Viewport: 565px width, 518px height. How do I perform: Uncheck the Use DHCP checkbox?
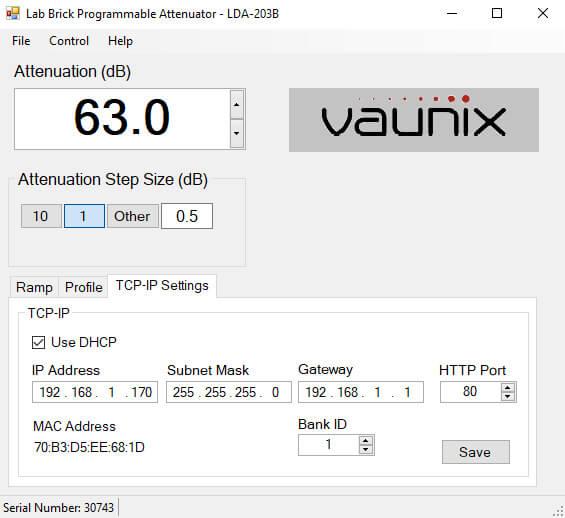point(39,342)
